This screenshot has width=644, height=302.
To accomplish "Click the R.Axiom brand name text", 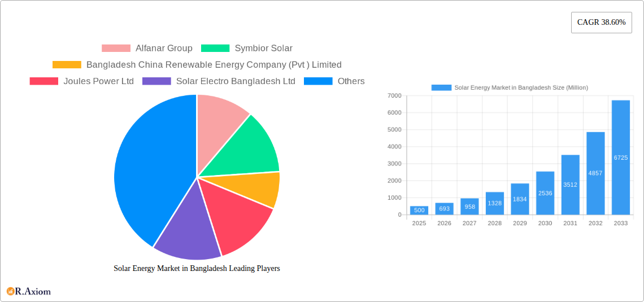I will coord(33,292).
